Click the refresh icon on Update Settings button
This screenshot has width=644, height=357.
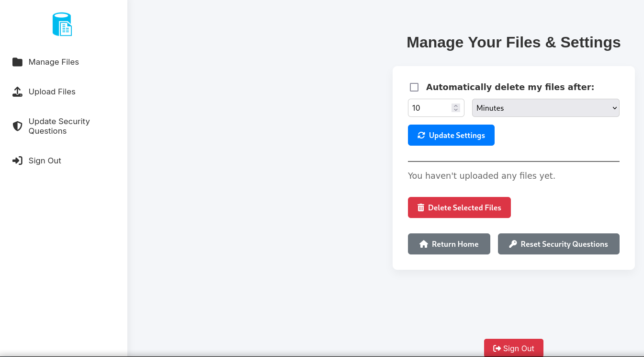(421, 135)
